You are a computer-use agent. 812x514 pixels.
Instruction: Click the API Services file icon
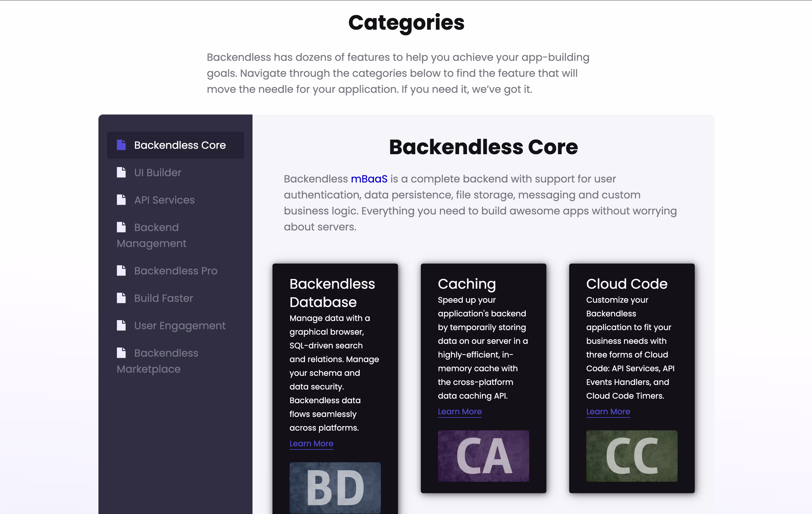[121, 199]
